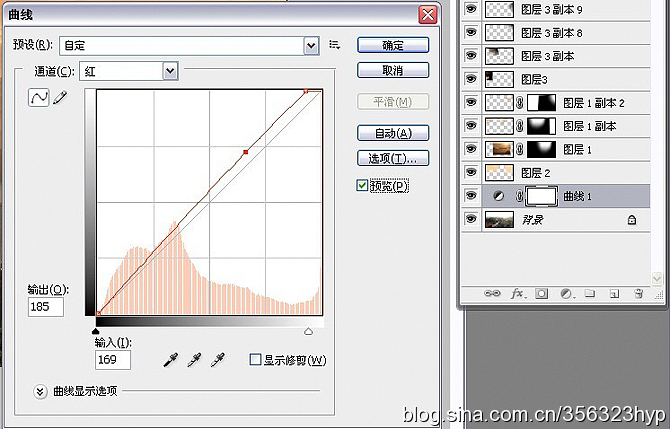Create a new layer group
Viewport: 670px width, 429px height.
(590, 294)
